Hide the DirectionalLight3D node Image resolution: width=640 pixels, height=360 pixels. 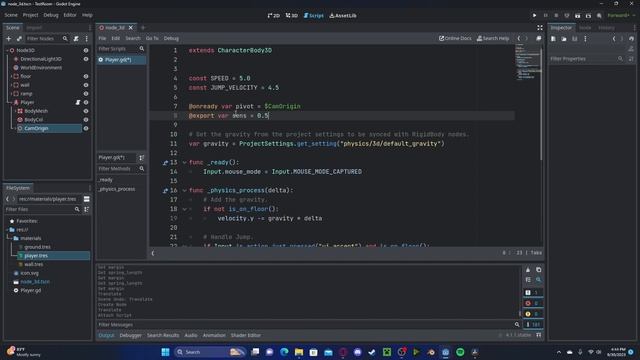tap(86, 59)
